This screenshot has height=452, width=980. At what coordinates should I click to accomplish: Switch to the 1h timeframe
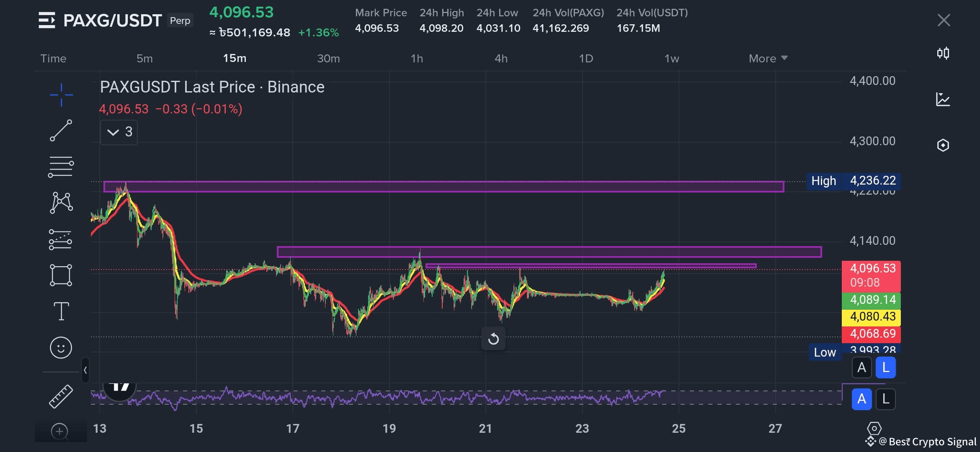coord(417,58)
